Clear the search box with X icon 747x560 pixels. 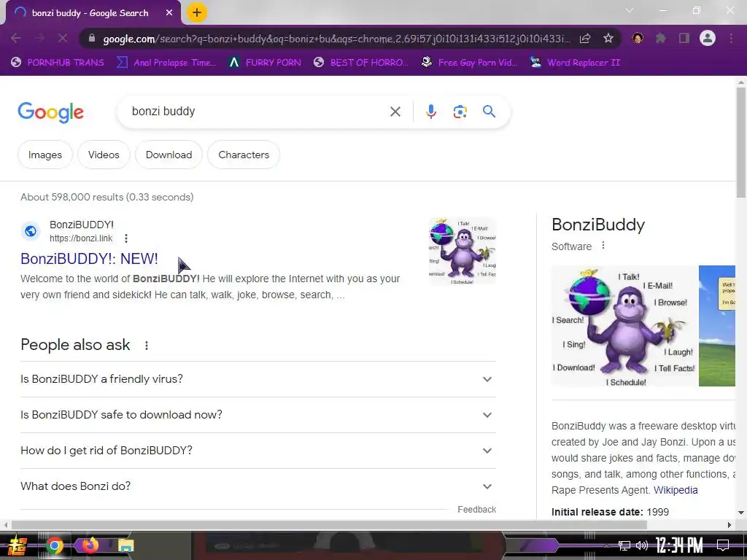(395, 112)
